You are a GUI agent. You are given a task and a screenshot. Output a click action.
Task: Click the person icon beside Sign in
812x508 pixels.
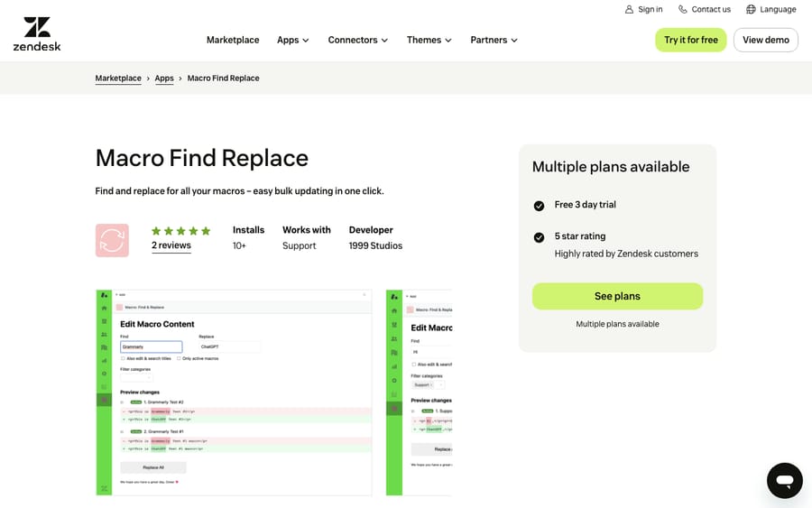(629, 9)
